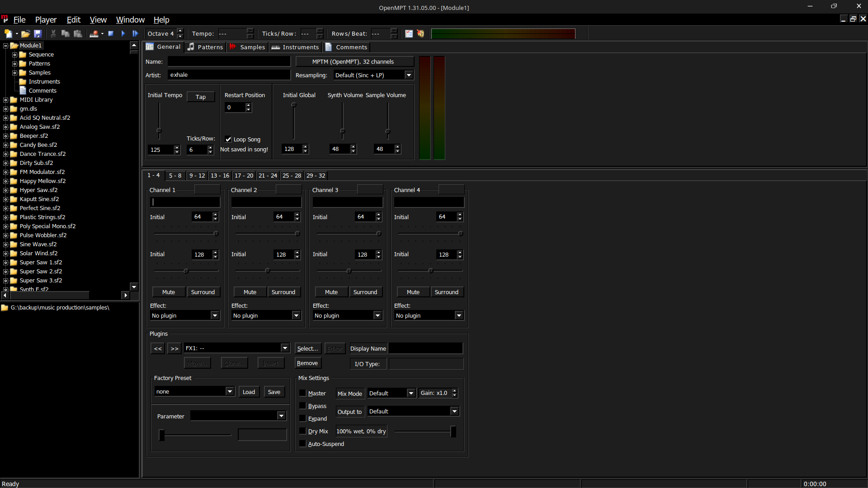Enable the Bypass checkbox in Mix Settings
Screen dimensions: 868x488
click(303, 406)
